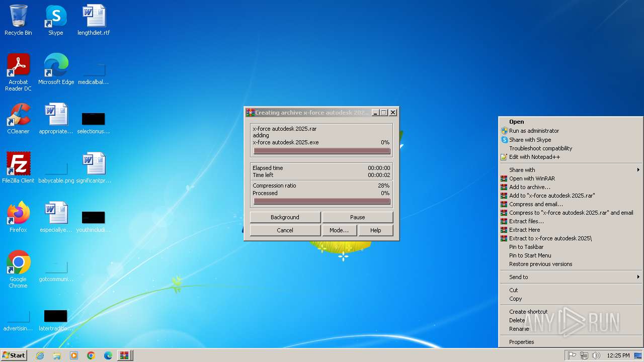This screenshot has width=644, height=362.
Task: Choose Open with WinRAR
Action: coord(571,178)
